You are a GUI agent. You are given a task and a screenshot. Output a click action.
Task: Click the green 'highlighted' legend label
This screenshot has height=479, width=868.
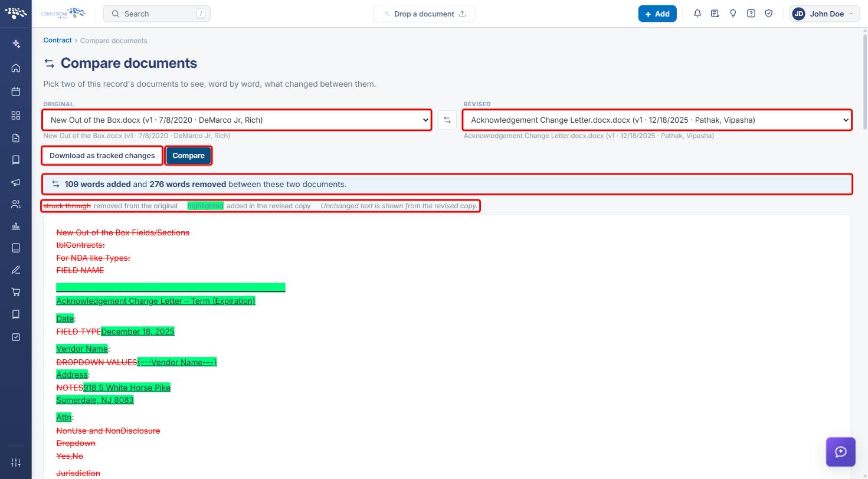[x=205, y=206]
